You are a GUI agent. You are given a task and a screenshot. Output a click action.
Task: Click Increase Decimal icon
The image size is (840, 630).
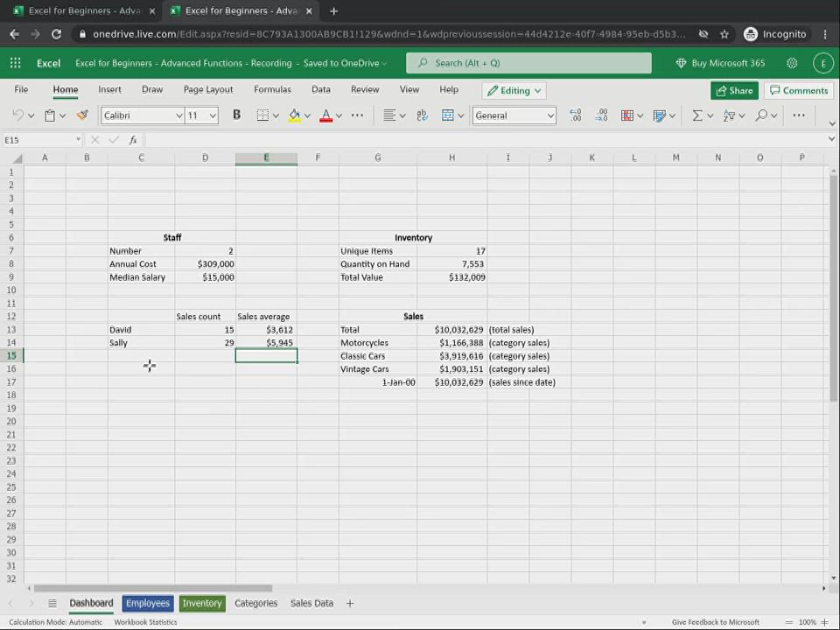tap(602, 115)
